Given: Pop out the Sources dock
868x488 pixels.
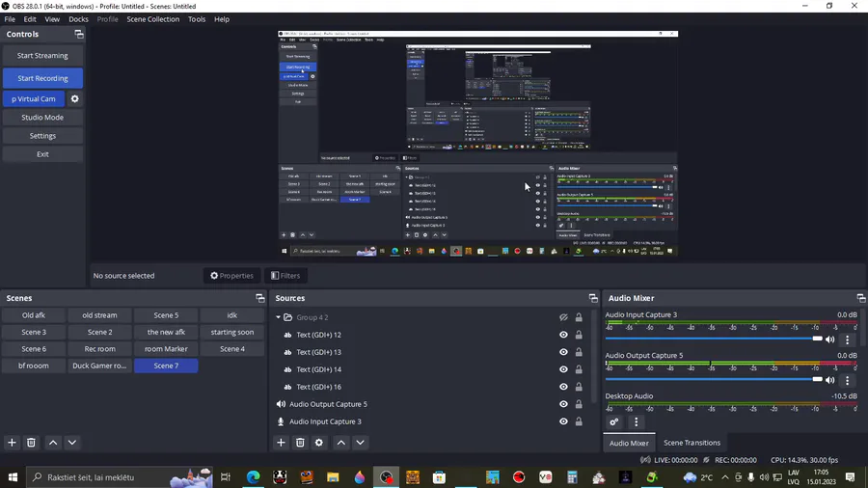Looking at the screenshot, I should [593, 298].
